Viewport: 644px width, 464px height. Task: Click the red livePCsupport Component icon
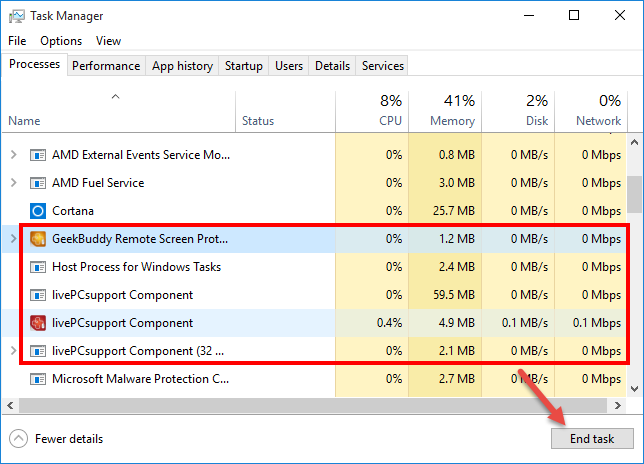38,323
